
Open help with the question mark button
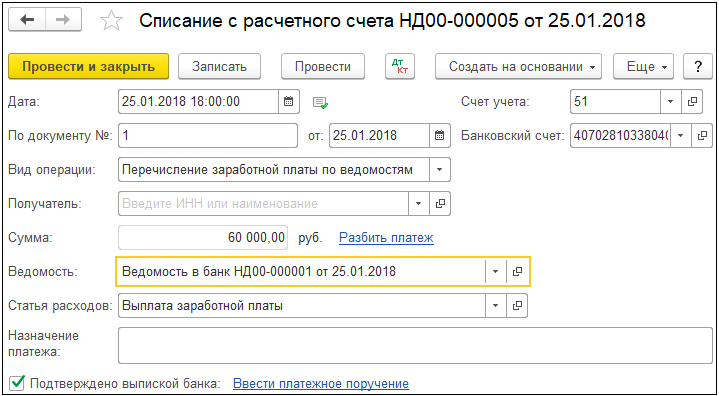697,66
